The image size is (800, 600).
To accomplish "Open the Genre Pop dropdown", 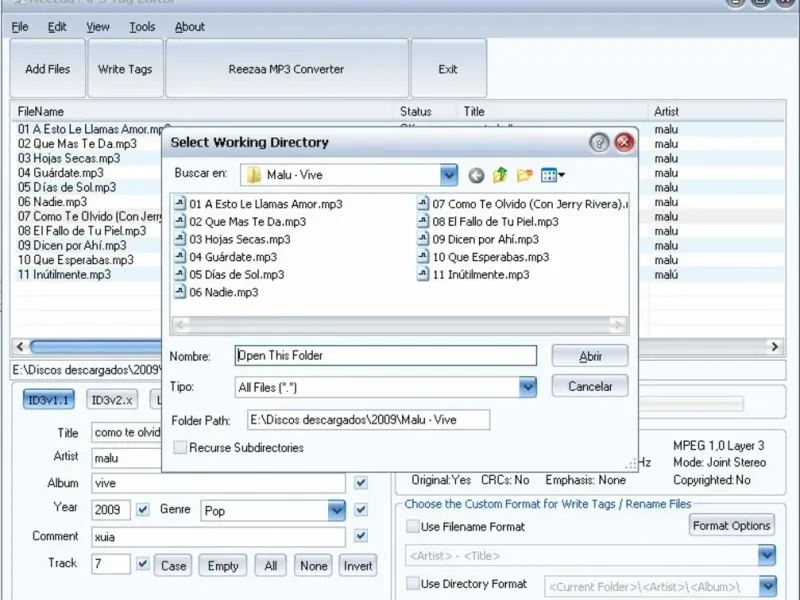I will [x=336, y=510].
